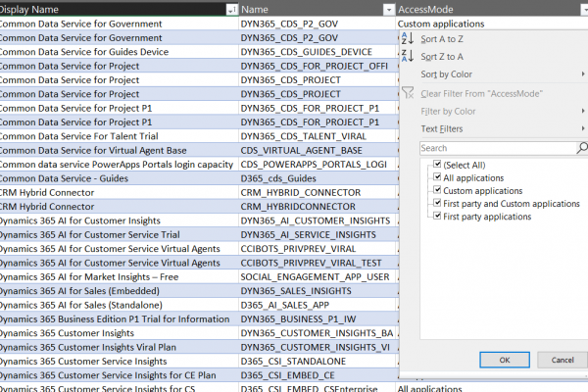Click the Sort A to Z icon
This screenshot has height=392, width=588.
click(408, 38)
